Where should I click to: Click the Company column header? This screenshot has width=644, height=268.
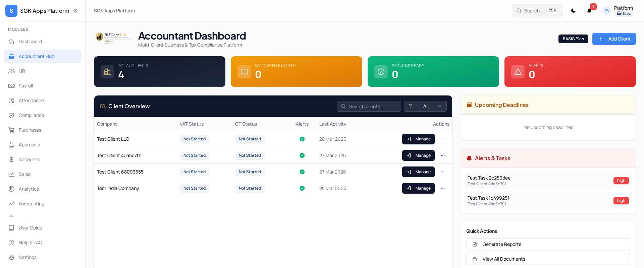pyautogui.click(x=107, y=124)
